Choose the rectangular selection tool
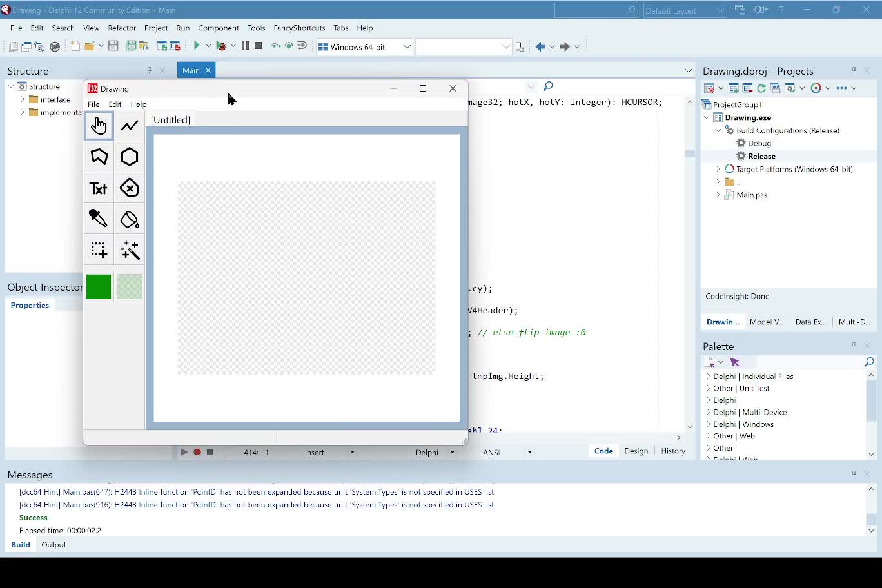882x588 pixels. point(99,250)
